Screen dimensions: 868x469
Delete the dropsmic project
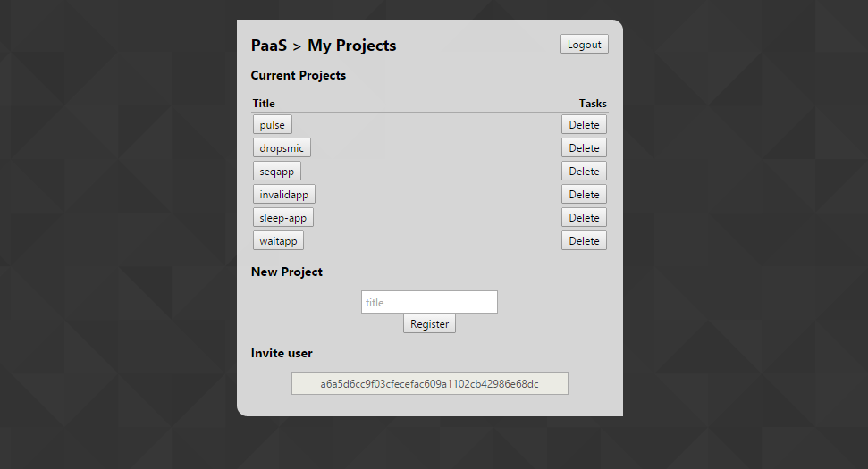coord(584,147)
